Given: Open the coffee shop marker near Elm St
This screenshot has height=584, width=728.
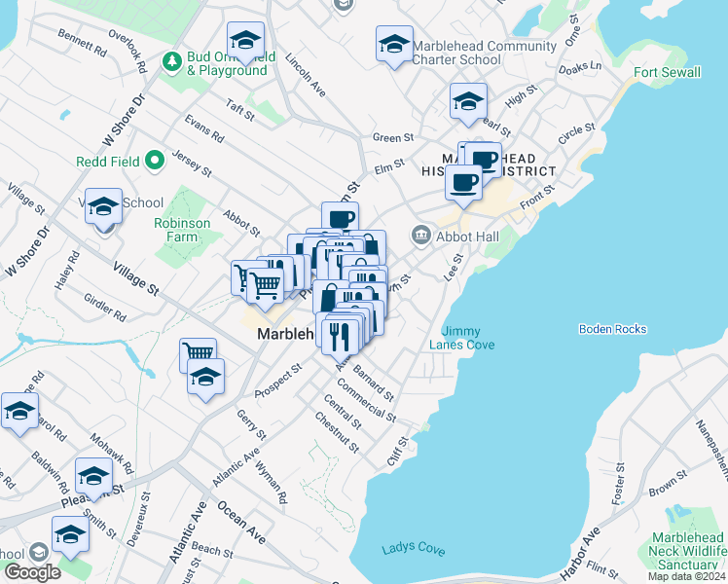Looking at the screenshot, I should [340, 220].
